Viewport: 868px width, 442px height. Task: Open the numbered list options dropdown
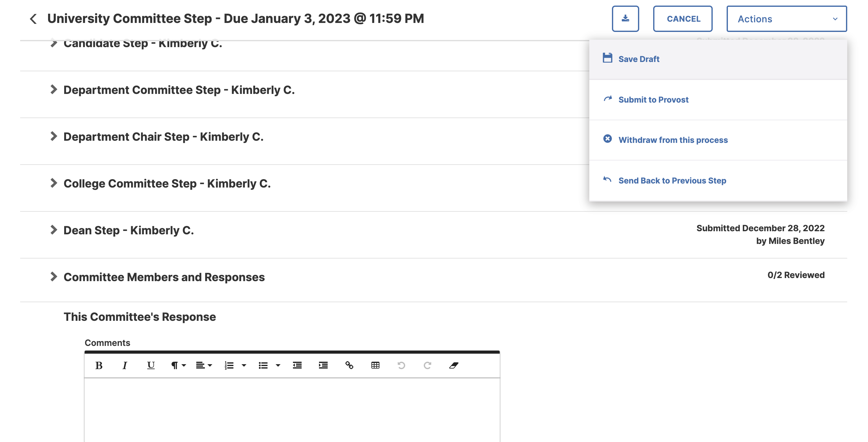(x=243, y=365)
